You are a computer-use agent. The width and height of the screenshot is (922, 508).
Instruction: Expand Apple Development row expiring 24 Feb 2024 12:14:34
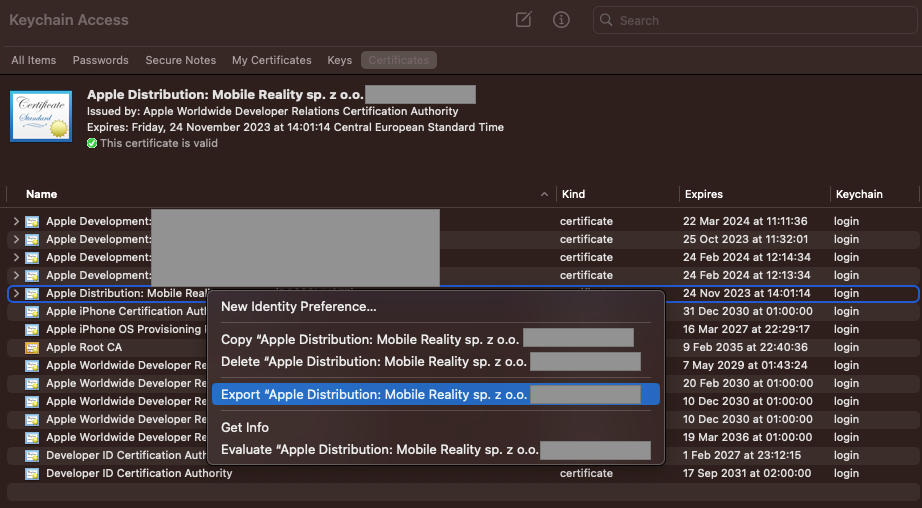click(16, 257)
